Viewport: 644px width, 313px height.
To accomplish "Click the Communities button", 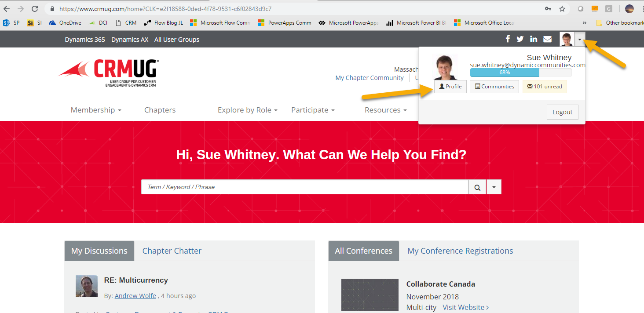I will click(x=494, y=87).
